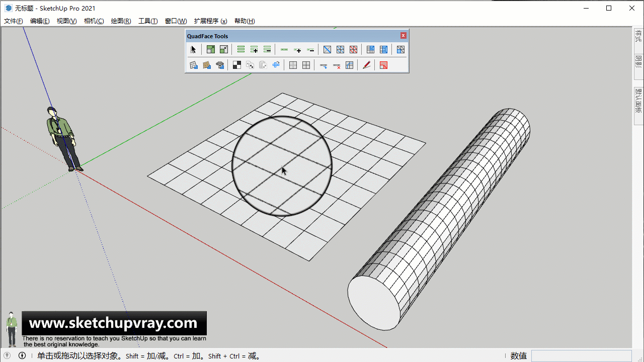644x362 pixels.
Task: Click Unsmooth Quads solid four-square icon
Action: (306, 65)
